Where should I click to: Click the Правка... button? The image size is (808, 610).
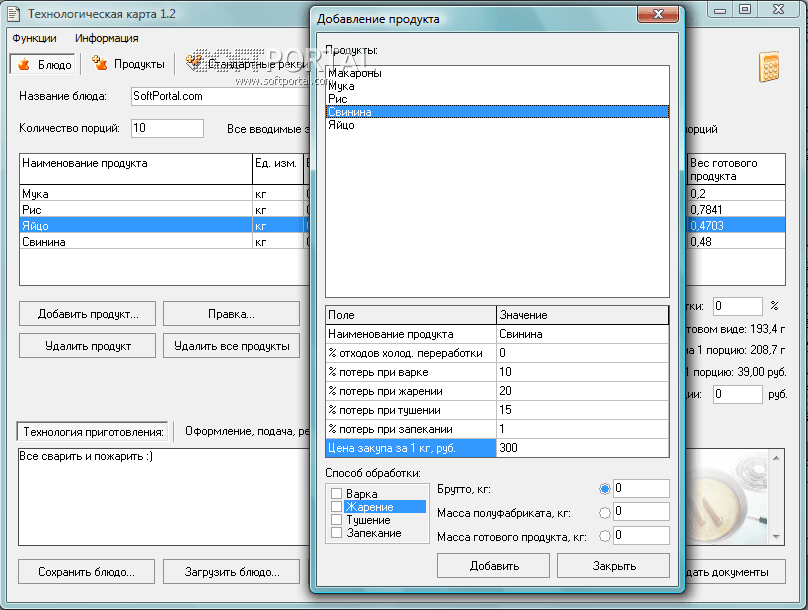[x=231, y=314]
